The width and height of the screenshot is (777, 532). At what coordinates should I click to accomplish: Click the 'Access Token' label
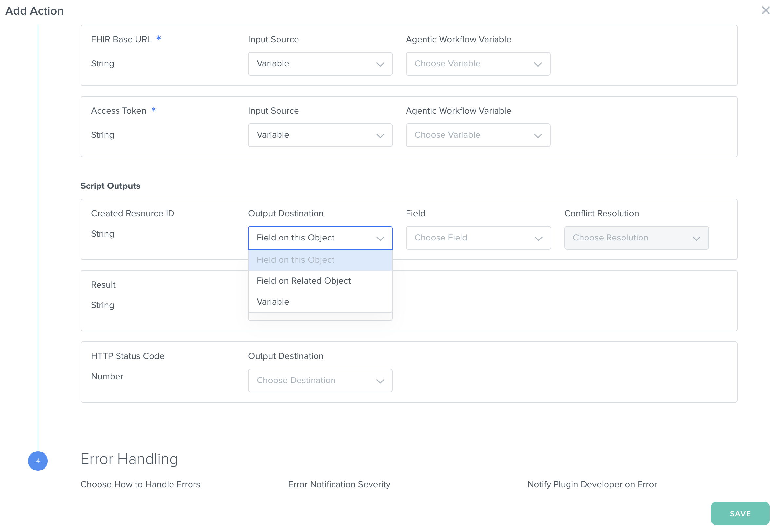(x=118, y=111)
